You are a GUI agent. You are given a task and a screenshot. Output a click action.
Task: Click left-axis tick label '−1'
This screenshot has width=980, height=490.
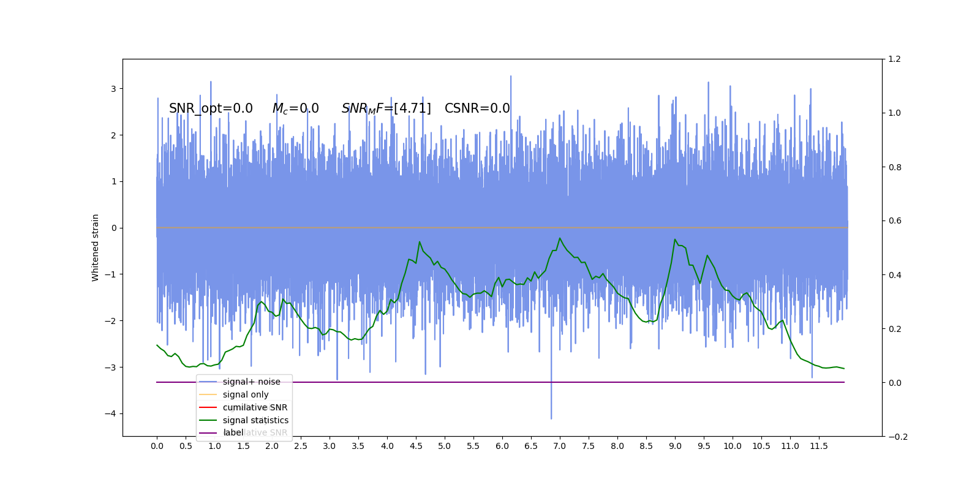[x=110, y=274]
